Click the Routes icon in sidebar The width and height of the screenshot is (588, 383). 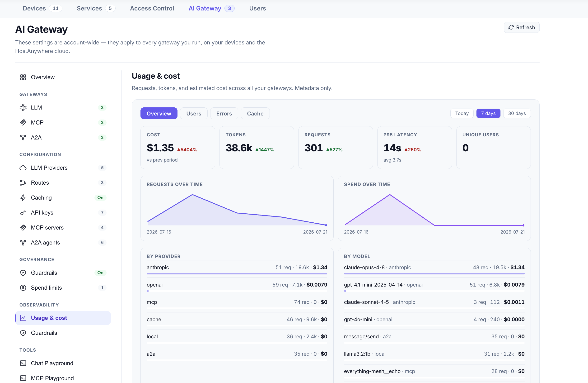(23, 183)
